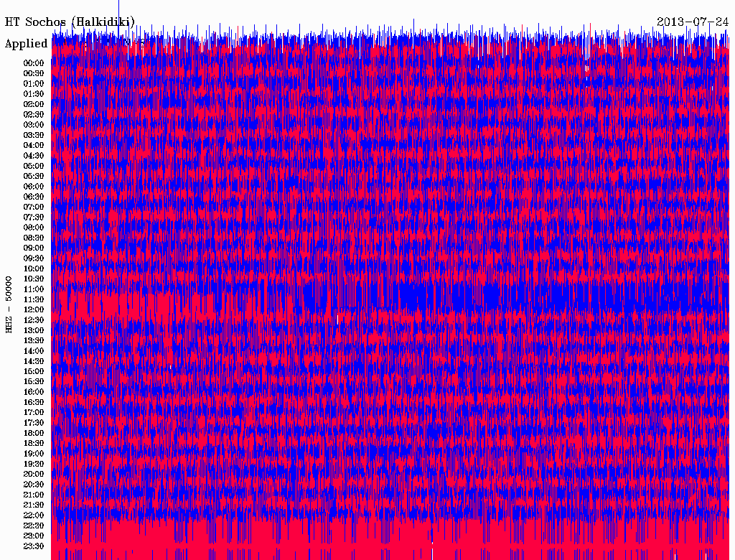
Task: Click the 14:30 time label
Action: (34, 361)
